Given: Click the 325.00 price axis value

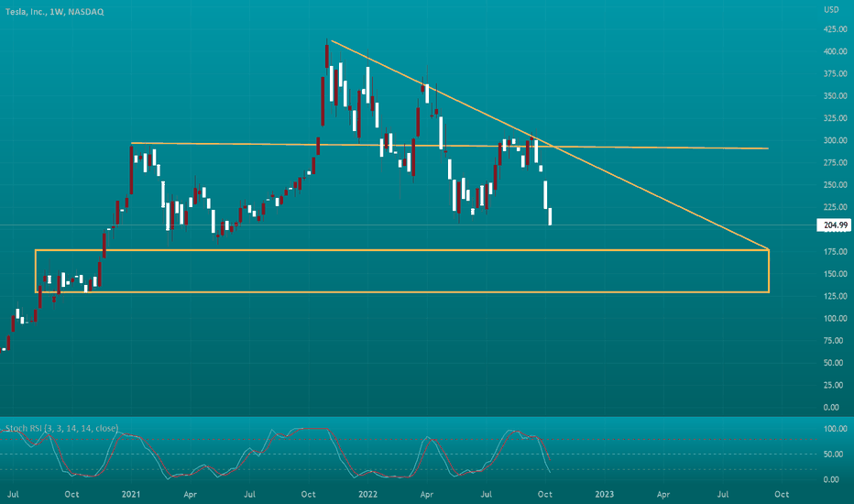Looking at the screenshot, I should [836, 118].
